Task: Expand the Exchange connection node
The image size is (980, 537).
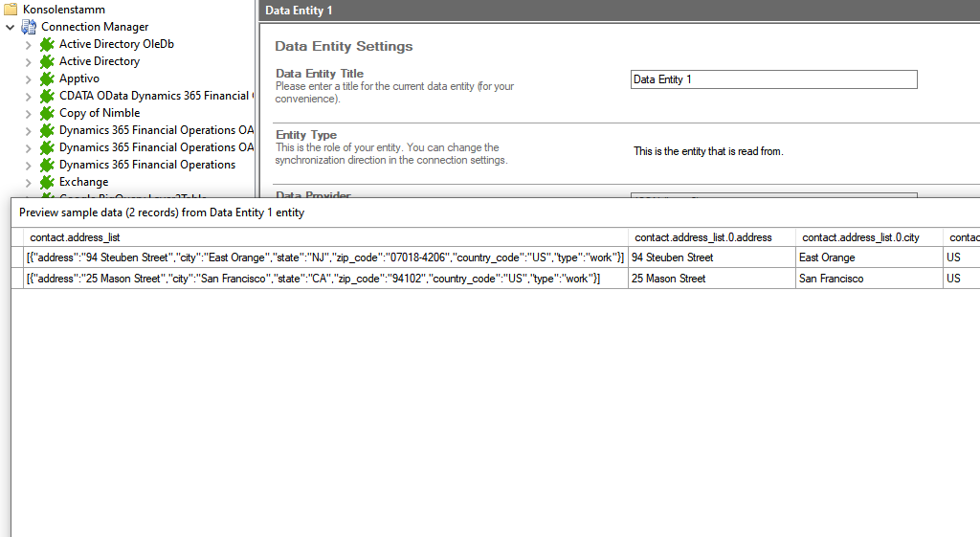Action: (x=28, y=183)
